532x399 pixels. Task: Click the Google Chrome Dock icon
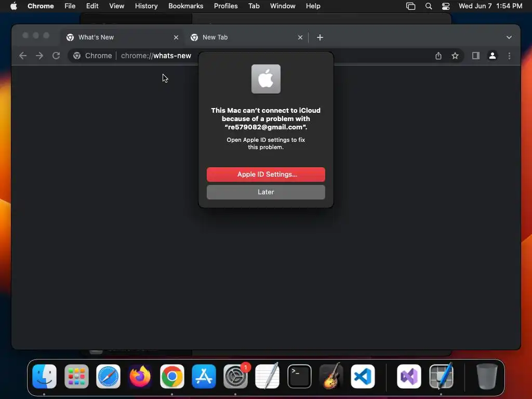(172, 376)
